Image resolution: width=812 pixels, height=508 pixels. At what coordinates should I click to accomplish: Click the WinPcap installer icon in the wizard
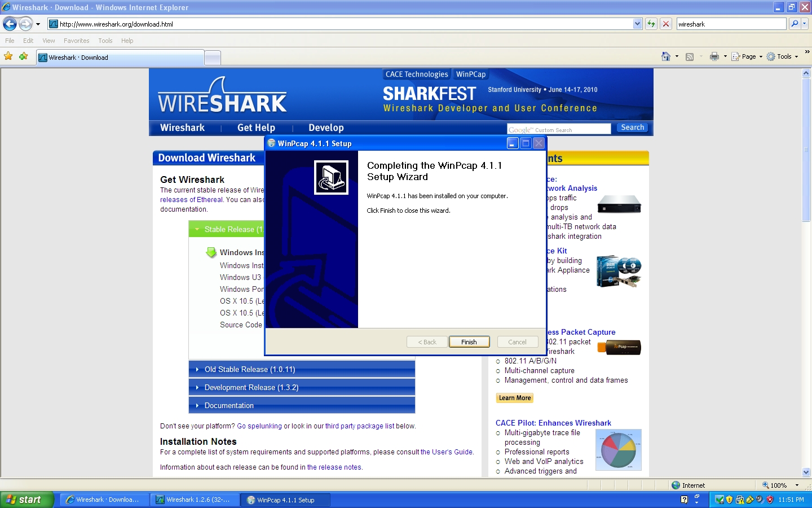click(331, 177)
